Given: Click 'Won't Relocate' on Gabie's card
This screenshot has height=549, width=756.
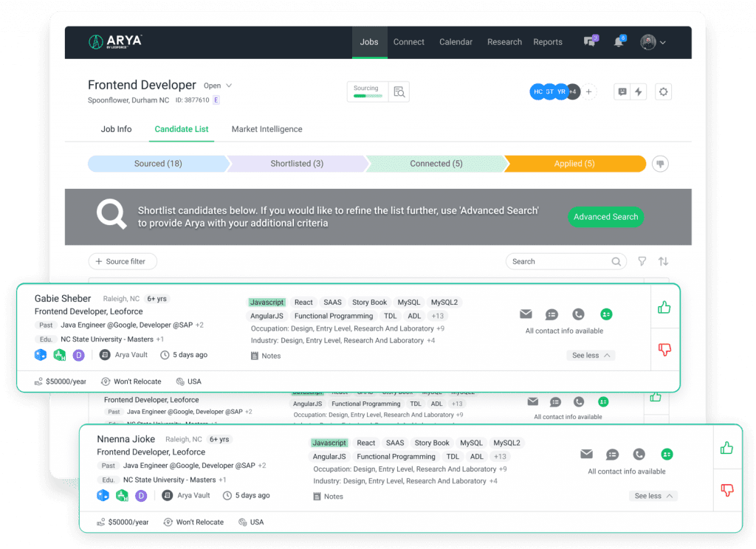Looking at the screenshot, I should [131, 381].
